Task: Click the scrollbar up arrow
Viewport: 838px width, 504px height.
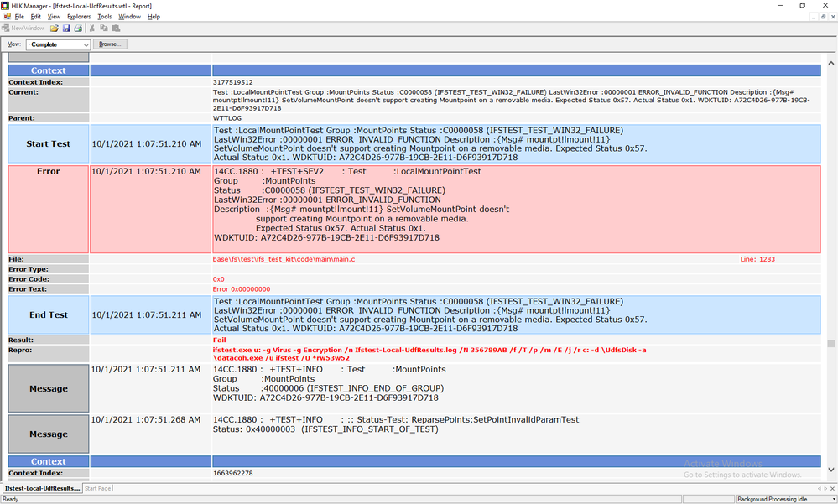Action: 831,63
